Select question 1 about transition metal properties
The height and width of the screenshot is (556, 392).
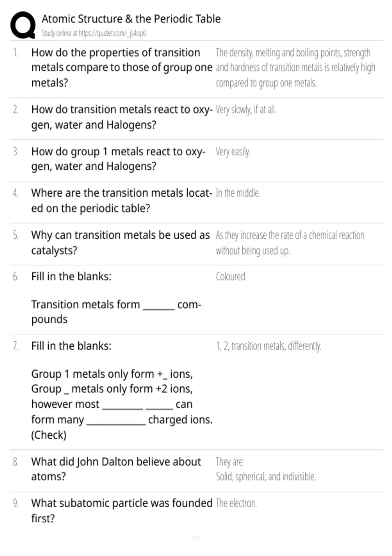(122, 68)
